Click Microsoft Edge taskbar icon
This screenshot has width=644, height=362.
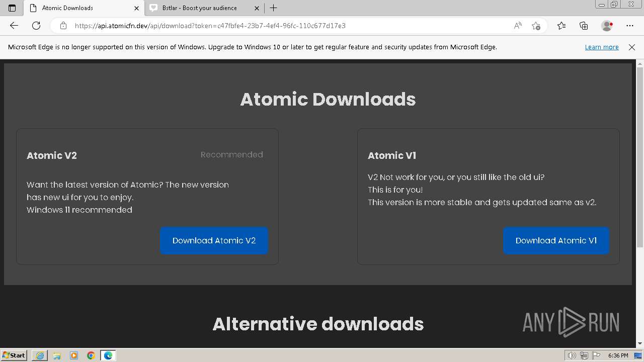108,355
